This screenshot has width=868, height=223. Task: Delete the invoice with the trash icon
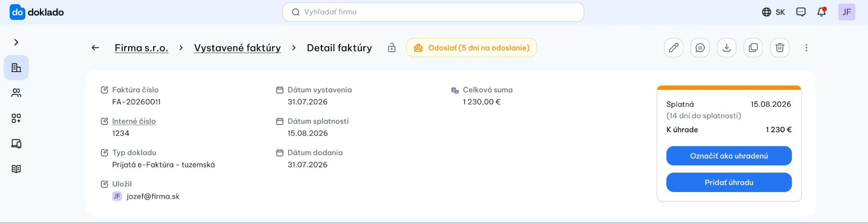[x=780, y=47]
